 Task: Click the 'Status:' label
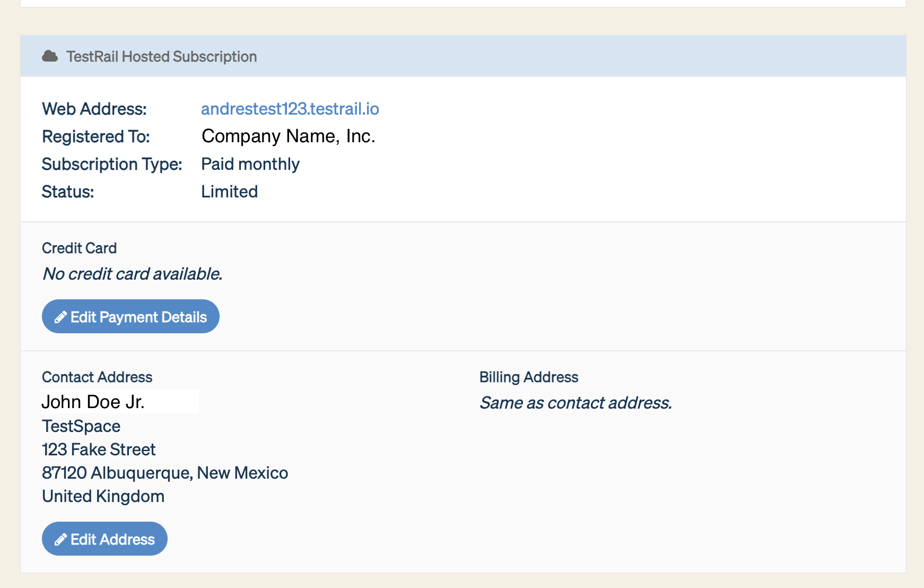[x=68, y=192]
